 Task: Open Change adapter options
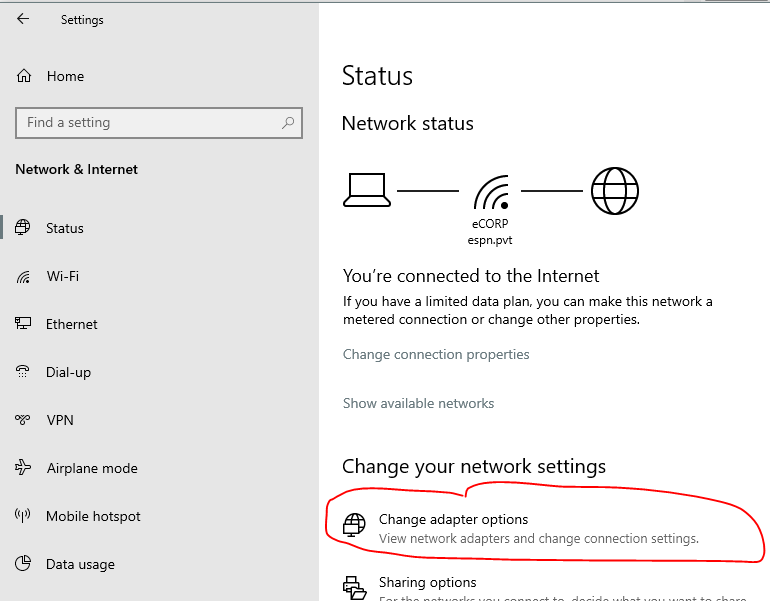[x=453, y=519]
